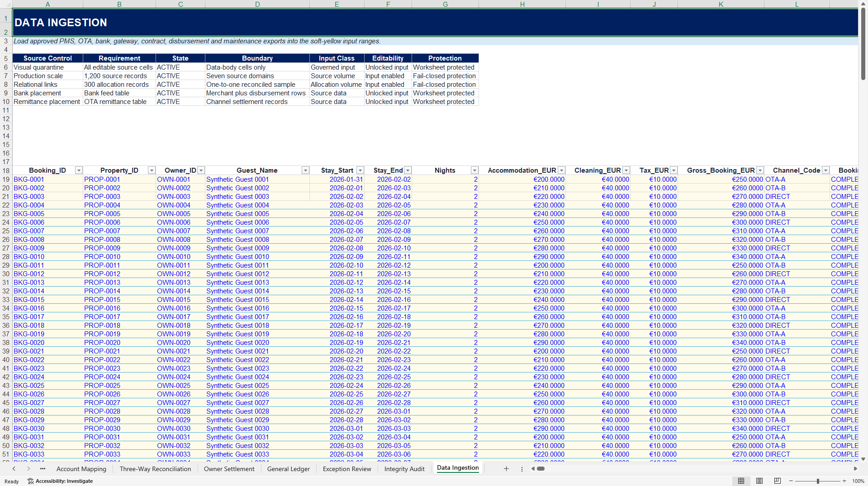Open Accessibility: Investigate status

click(60, 481)
